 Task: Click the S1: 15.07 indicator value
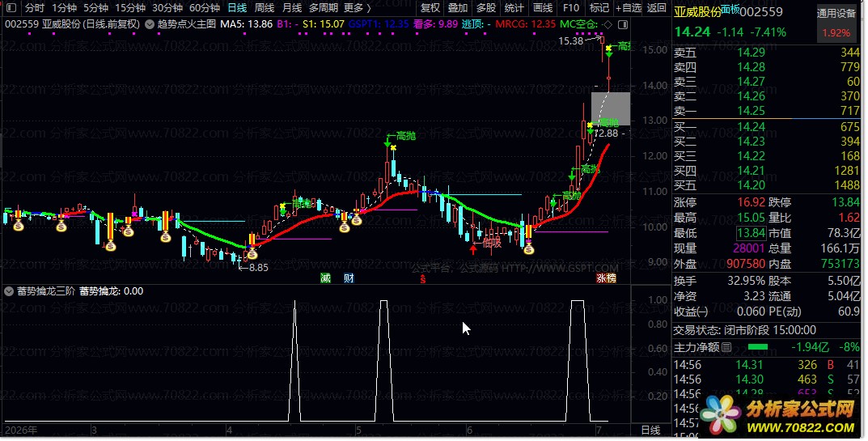point(324,24)
